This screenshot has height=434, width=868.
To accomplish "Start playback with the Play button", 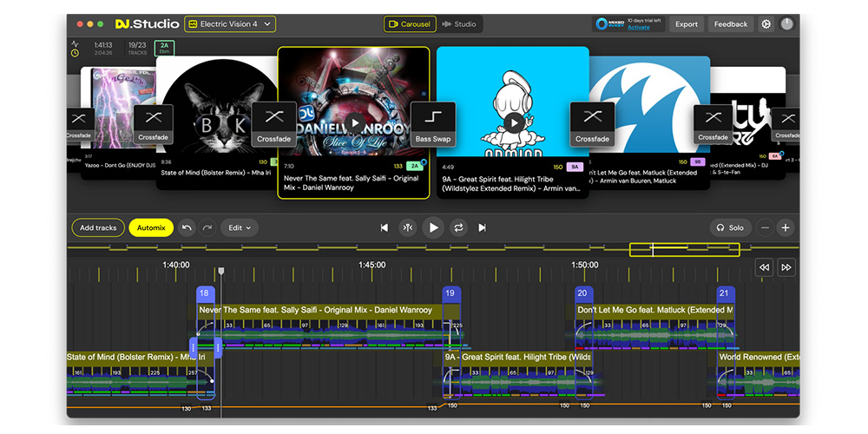I will 433,227.
